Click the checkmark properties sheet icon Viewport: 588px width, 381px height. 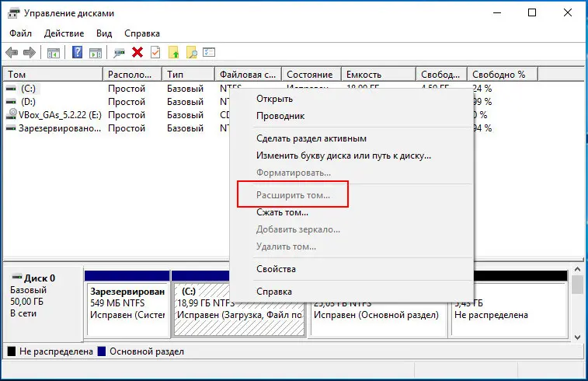tap(155, 52)
